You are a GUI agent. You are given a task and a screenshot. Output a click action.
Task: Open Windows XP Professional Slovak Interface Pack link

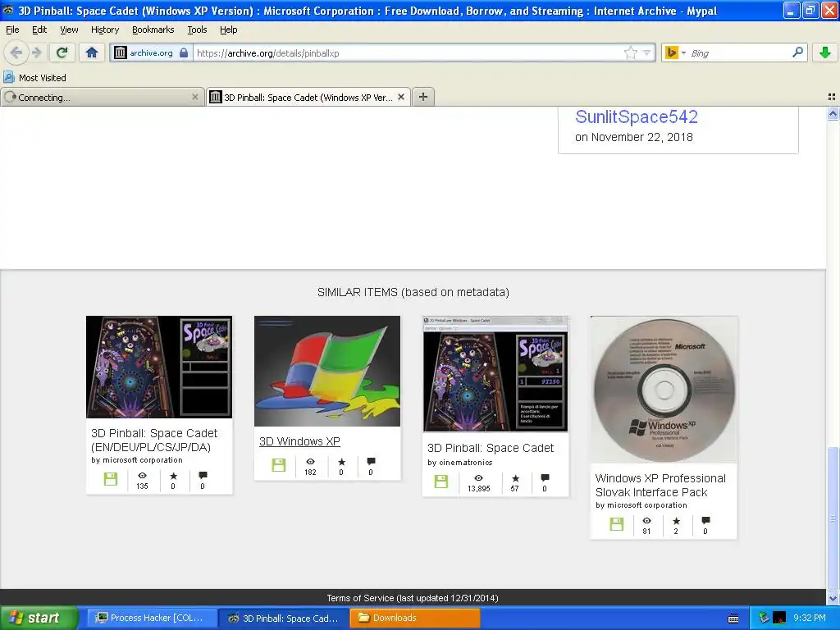click(660, 485)
